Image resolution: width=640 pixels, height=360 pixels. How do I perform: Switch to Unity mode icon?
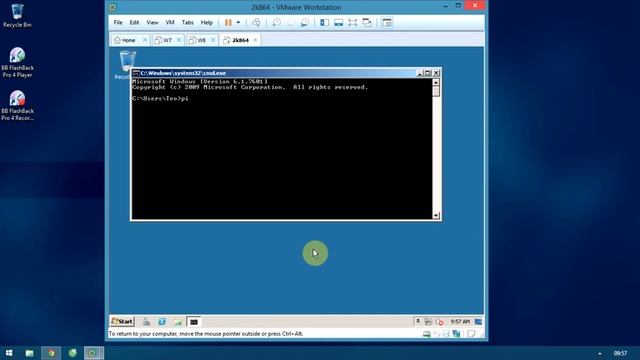tap(367, 22)
